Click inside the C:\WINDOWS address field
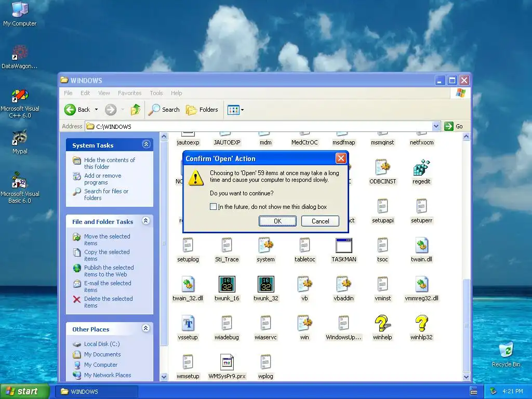Screen dimensions: 532x399 tap(259, 126)
